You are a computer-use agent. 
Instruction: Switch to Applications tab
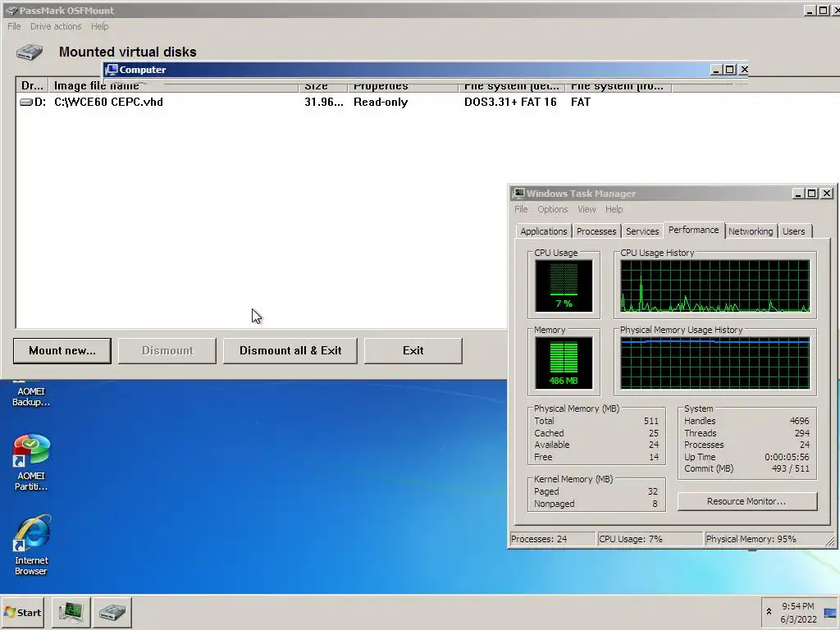pos(543,231)
